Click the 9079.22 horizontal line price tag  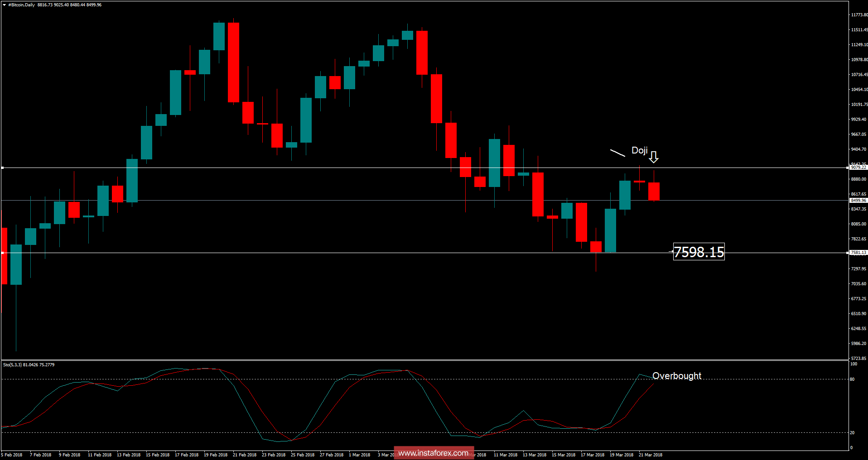[858, 168]
